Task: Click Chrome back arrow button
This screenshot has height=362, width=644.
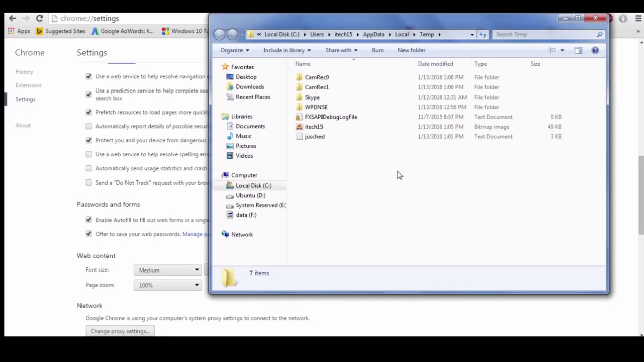Action: pos(12,18)
